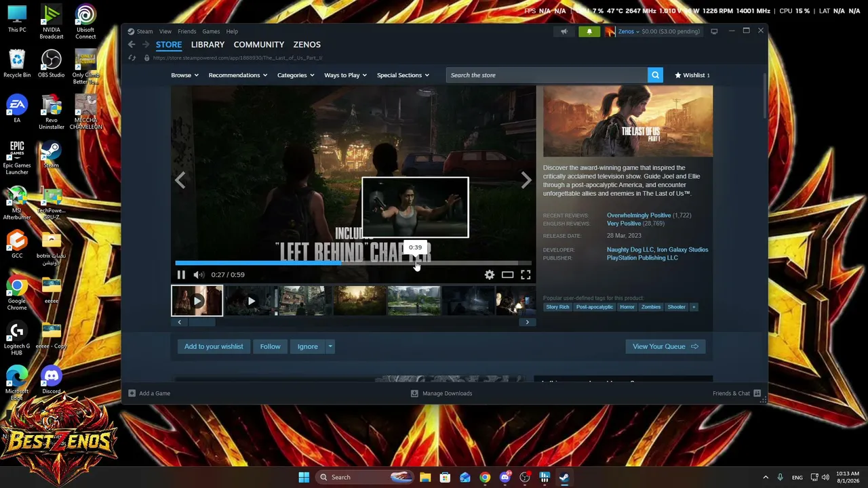Click the store search magnifier button
Image resolution: width=868 pixels, height=488 pixels.
(x=655, y=75)
